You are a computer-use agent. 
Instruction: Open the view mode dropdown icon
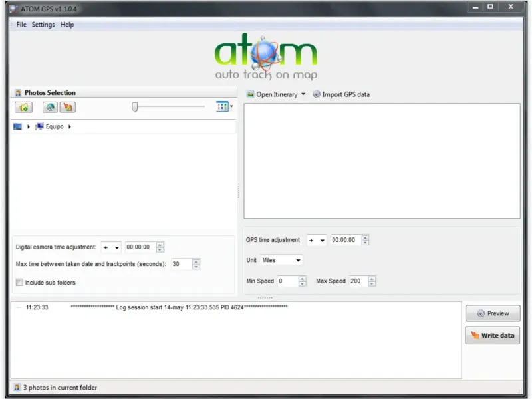click(x=224, y=106)
